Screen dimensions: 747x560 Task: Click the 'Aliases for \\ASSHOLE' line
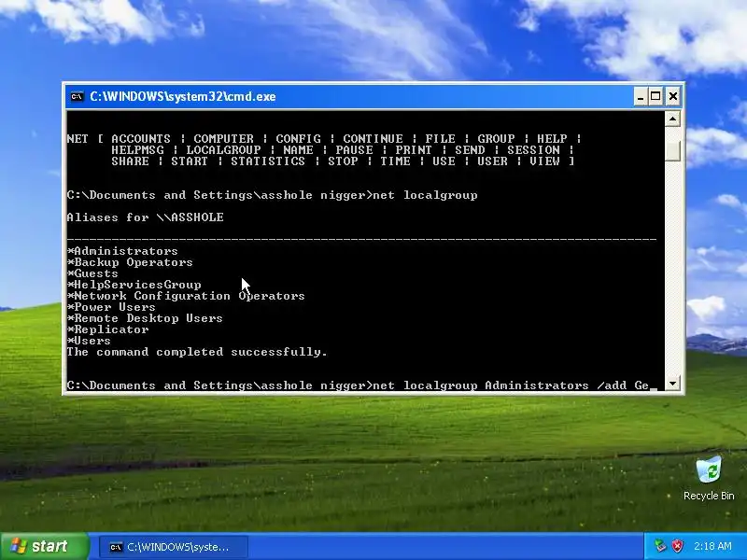146,217
